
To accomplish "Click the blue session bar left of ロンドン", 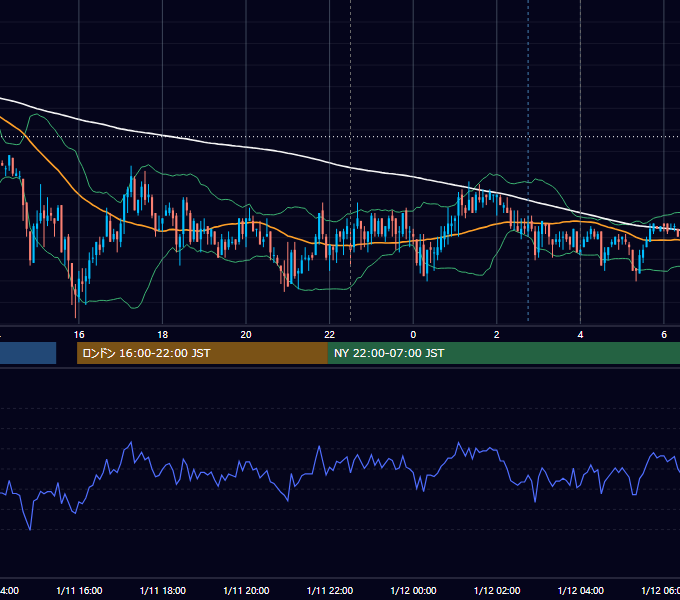I will [x=28, y=353].
